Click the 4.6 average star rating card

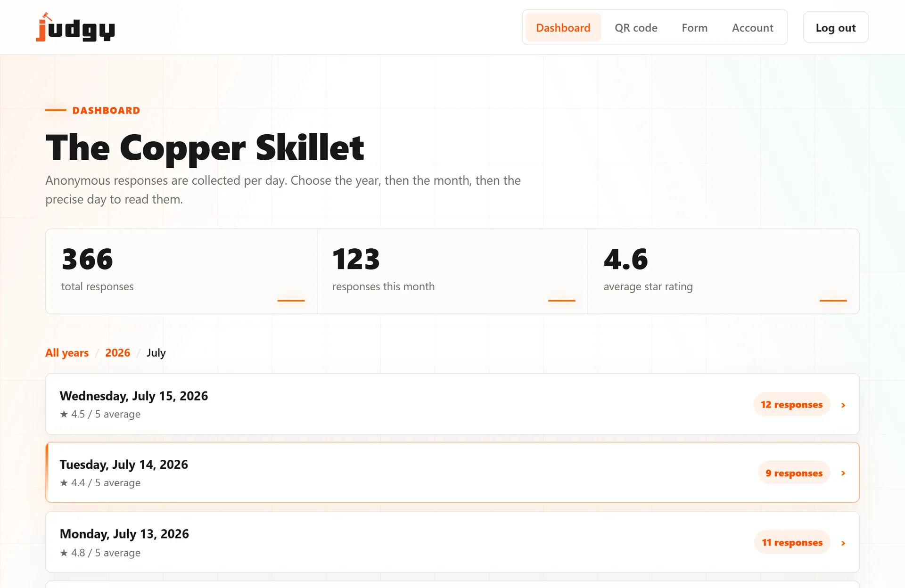[x=724, y=271]
